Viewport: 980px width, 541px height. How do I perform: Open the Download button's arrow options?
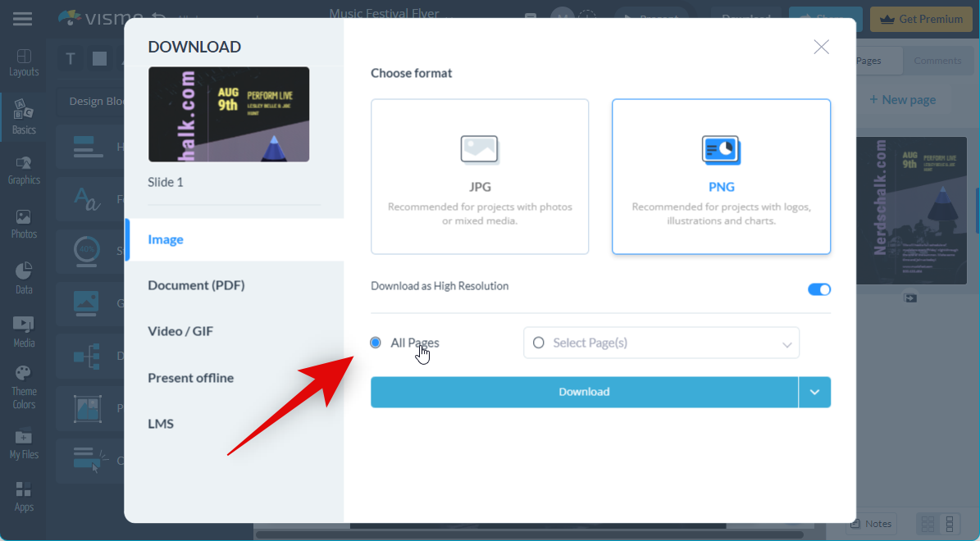coord(814,392)
